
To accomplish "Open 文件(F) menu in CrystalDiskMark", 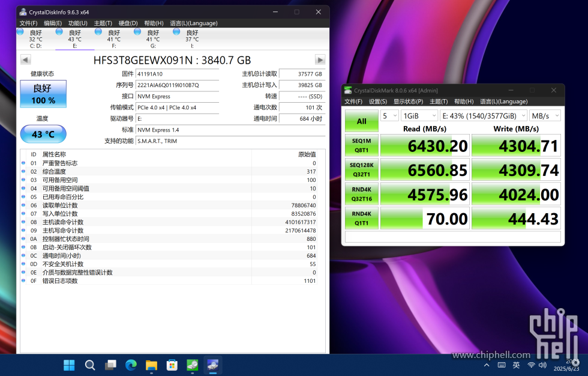I will click(x=353, y=102).
